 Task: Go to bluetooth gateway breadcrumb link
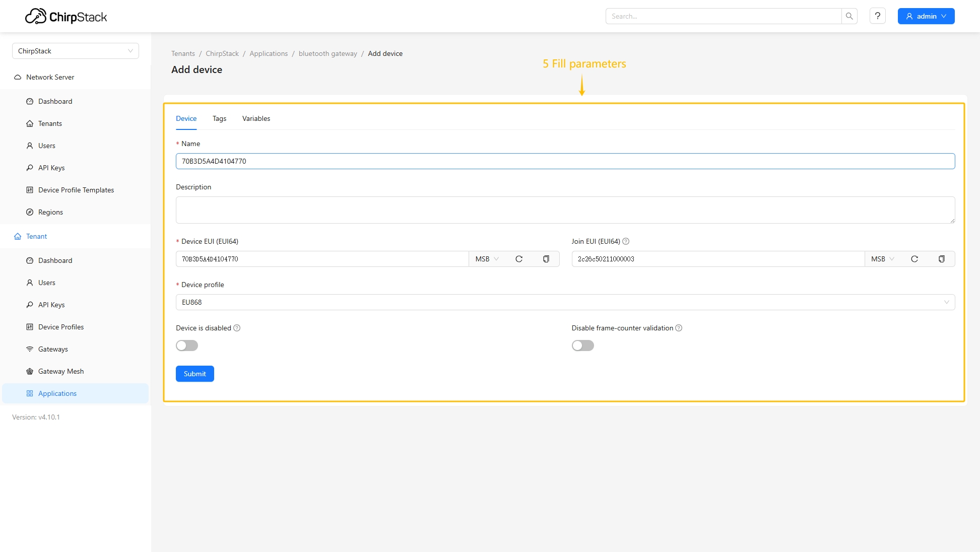pyautogui.click(x=328, y=53)
